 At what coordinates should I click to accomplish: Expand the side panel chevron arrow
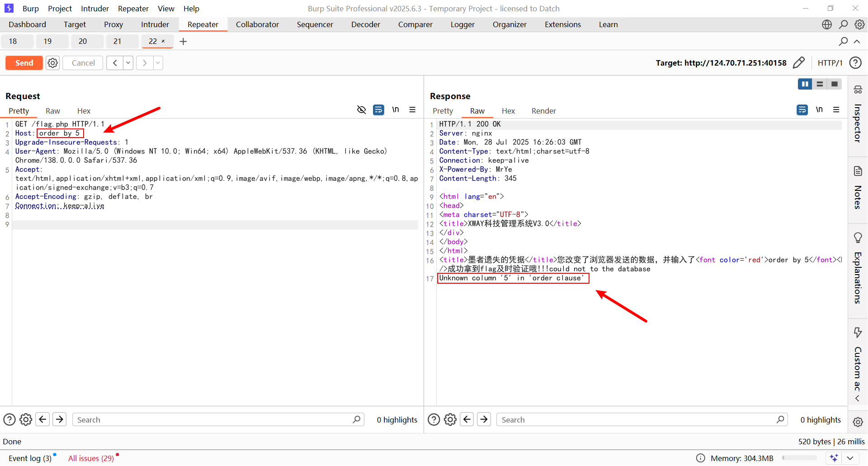point(857,398)
